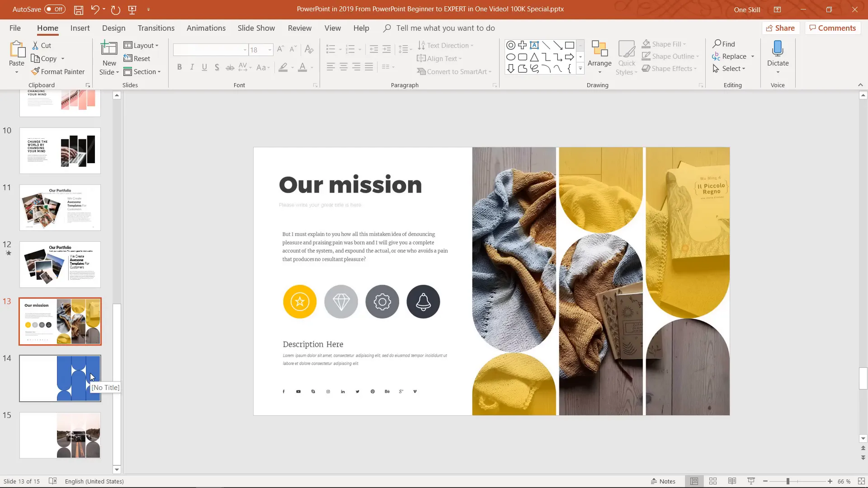Add a New Slide

click(109, 58)
